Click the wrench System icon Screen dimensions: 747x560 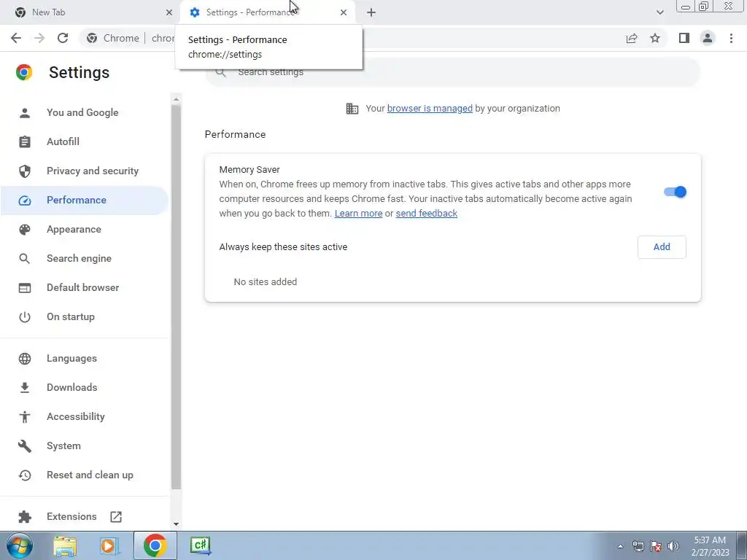point(25,446)
